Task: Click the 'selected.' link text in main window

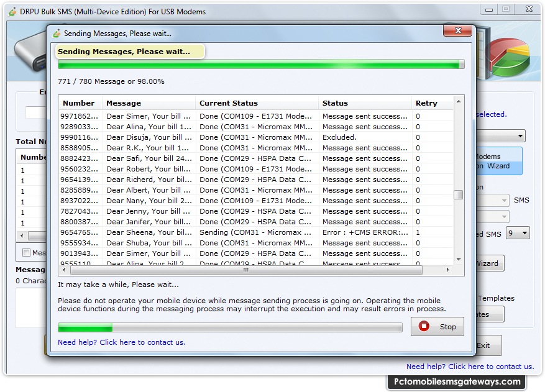Action: 492,114
